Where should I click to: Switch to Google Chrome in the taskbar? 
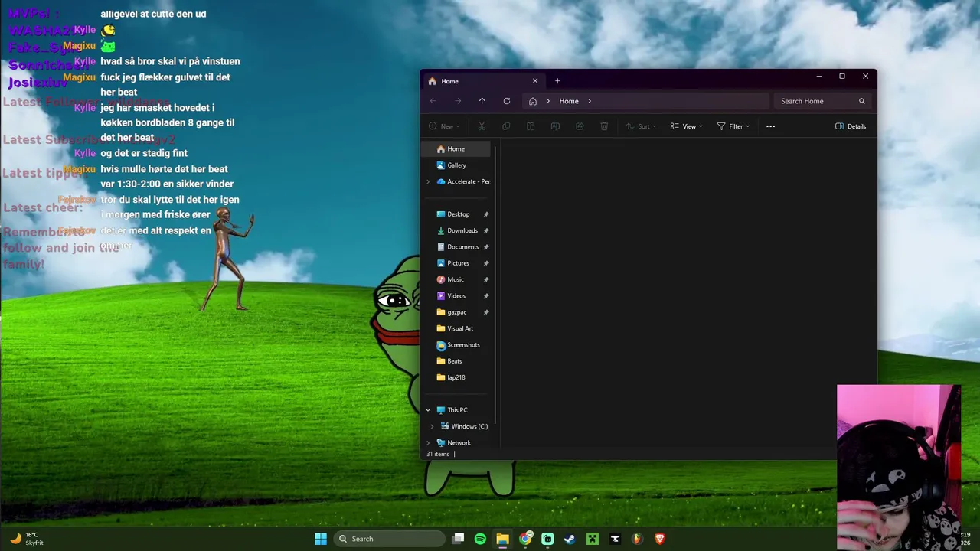click(525, 539)
